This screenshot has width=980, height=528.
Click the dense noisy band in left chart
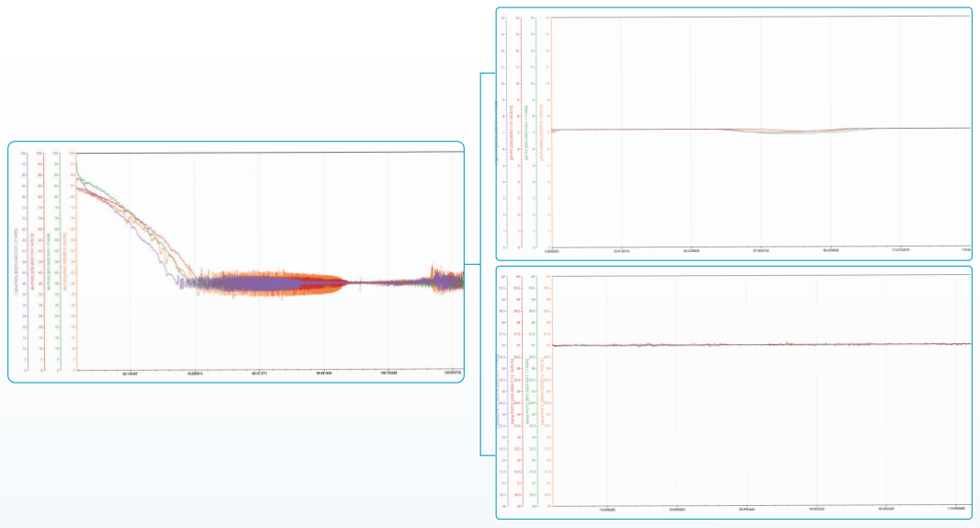pos(267,283)
